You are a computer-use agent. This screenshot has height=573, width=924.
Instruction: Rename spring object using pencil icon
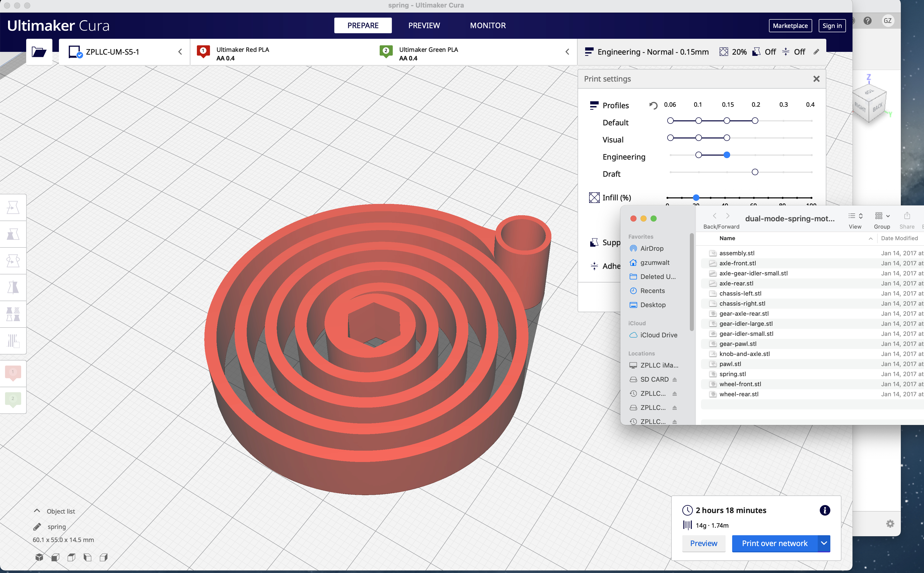(x=37, y=527)
